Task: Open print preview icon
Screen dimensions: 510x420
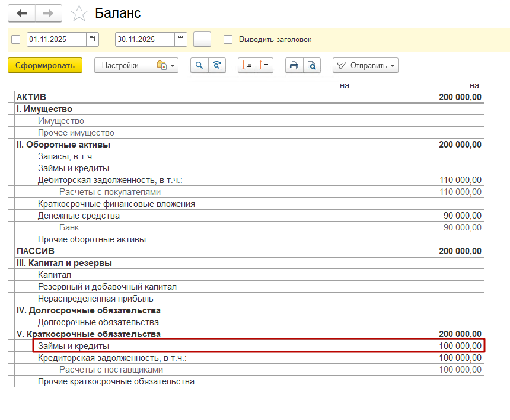Action: click(312, 66)
